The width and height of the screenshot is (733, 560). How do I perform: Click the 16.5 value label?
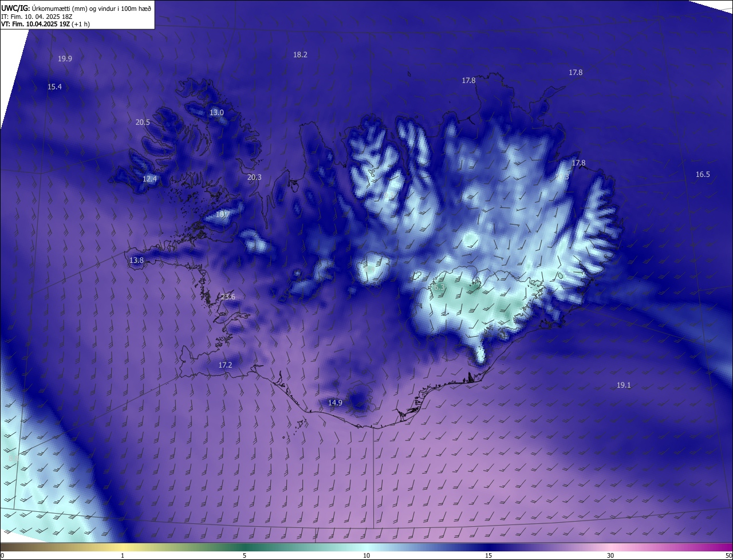coord(703,174)
